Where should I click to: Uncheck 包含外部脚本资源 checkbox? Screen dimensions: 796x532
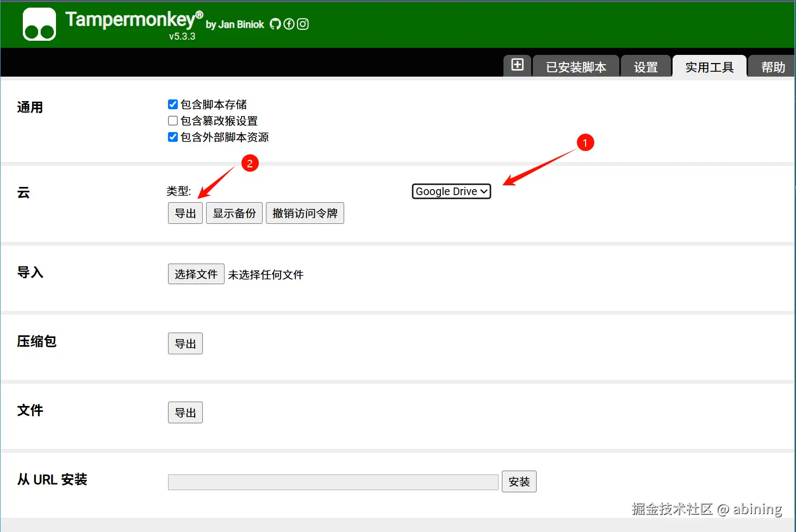tap(173, 137)
